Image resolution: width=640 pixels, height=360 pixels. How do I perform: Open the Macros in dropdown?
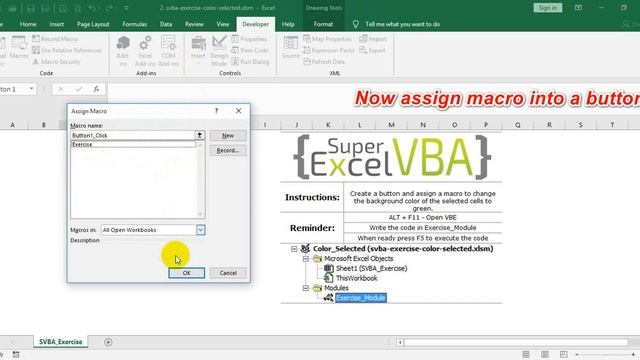200,230
